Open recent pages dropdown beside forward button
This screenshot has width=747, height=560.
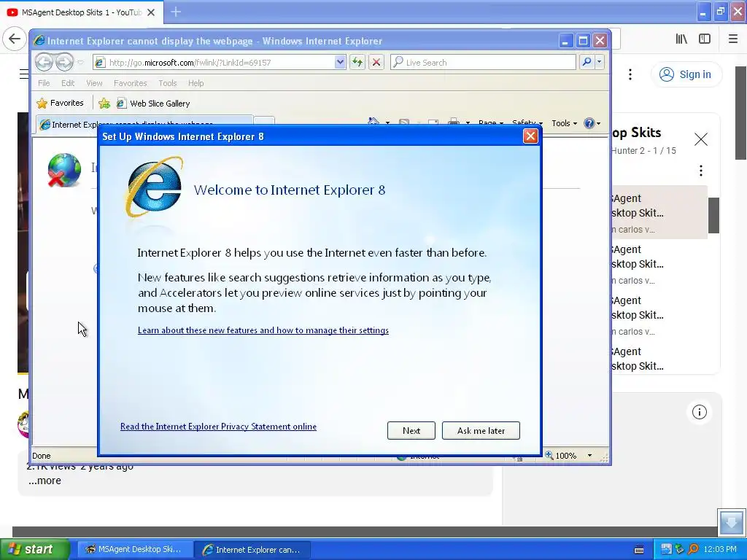pos(80,63)
